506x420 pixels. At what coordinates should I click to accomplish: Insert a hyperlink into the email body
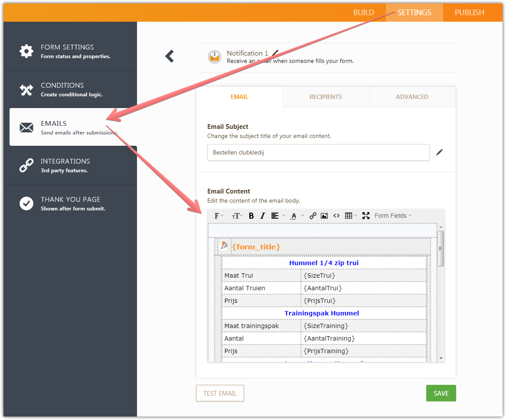pos(313,215)
